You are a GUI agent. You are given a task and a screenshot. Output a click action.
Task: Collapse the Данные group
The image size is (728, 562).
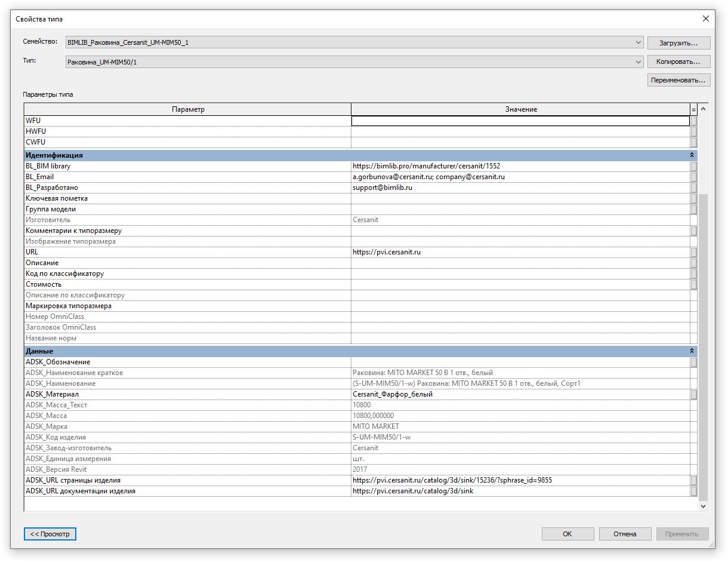pyautogui.click(x=692, y=351)
